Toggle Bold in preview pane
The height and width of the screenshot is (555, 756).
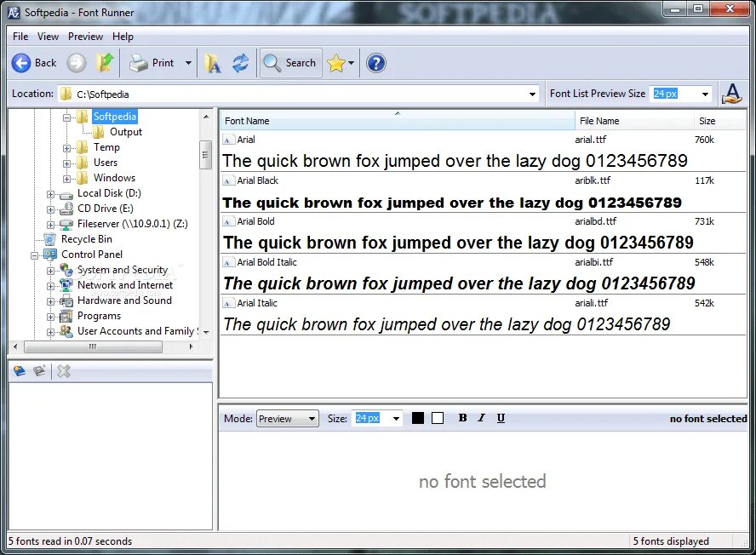point(462,418)
